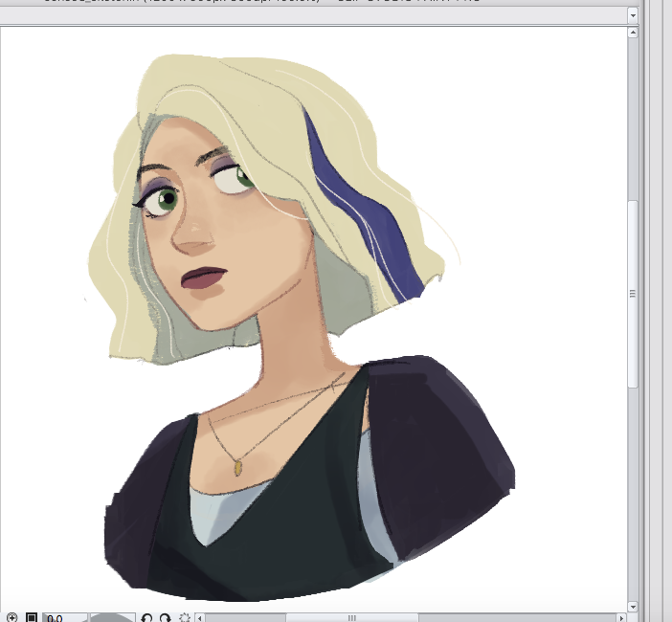Click the vertical scrollbar thumb
The height and width of the screenshot is (622, 672).
pos(633,294)
